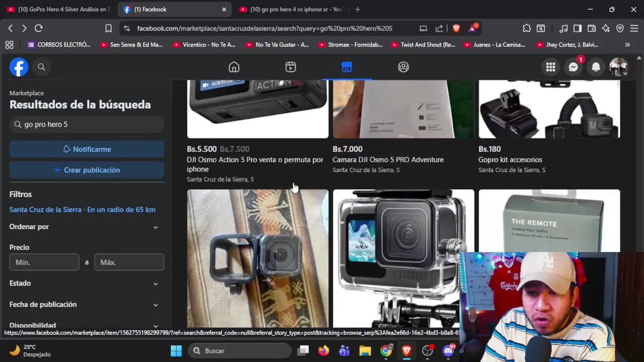Open GoPro cube camera on woven cloth thumbnail
This screenshot has width=644, height=362.
tap(258, 258)
